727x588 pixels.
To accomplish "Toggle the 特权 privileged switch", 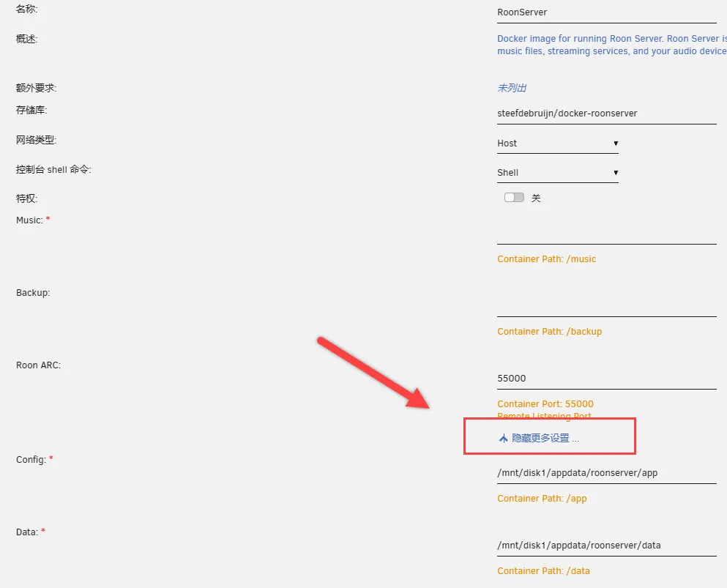I will pyautogui.click(x=514, y=198).
